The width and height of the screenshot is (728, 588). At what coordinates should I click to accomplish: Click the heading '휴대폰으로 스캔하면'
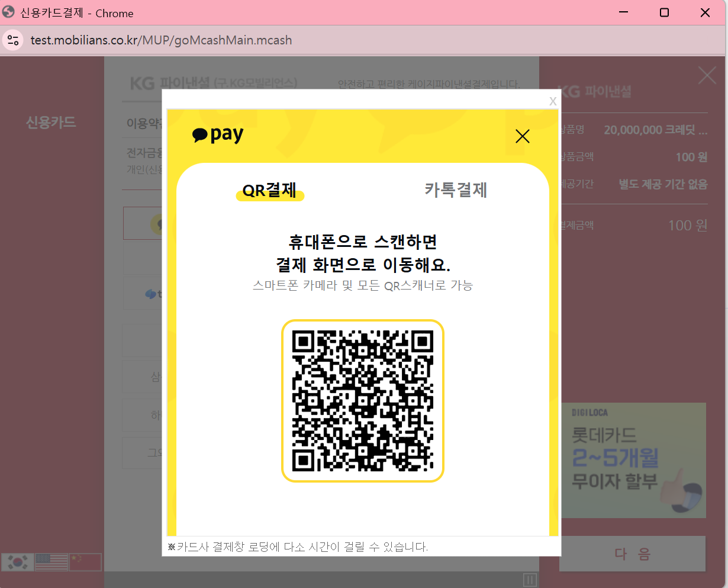(363, 242)
